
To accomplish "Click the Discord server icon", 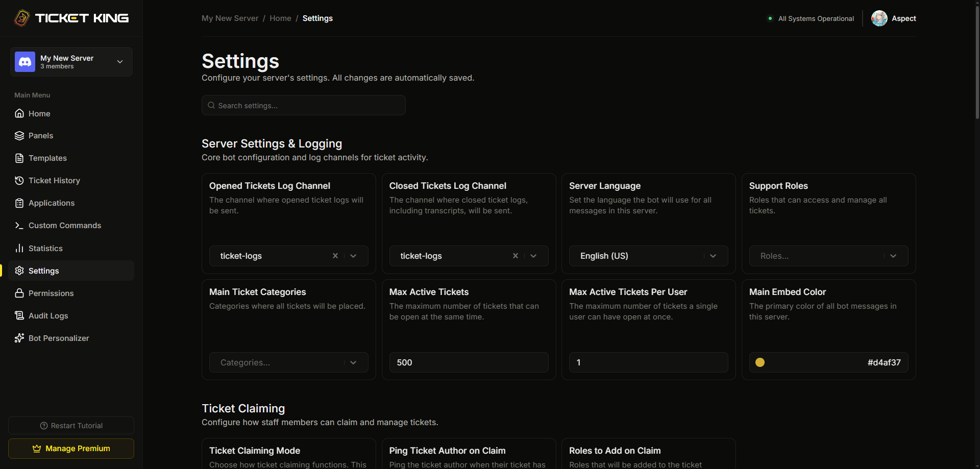I will [x=25, y=62].
